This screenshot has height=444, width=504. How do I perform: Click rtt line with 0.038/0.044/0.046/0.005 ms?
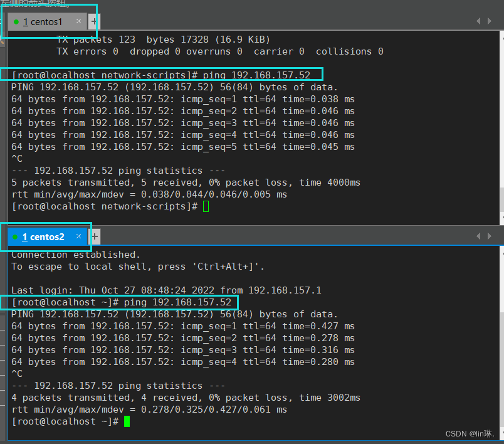149,194
